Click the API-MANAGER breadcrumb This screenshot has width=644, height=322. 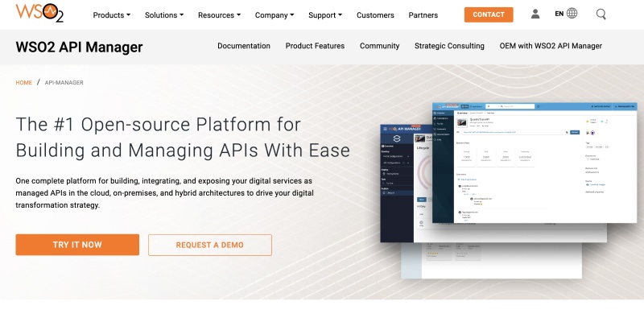click(x=64, y=83)
